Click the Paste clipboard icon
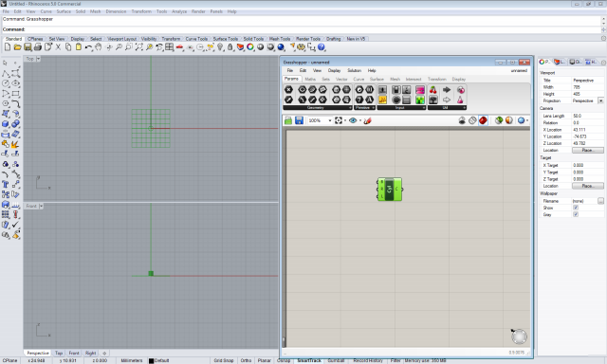 [x=78, y=47]
